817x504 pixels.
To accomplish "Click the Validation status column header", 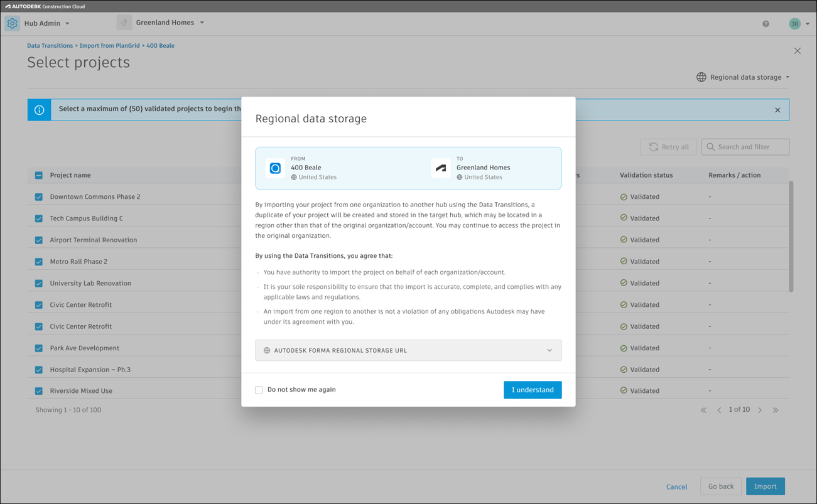I will [x=646, y=175].
